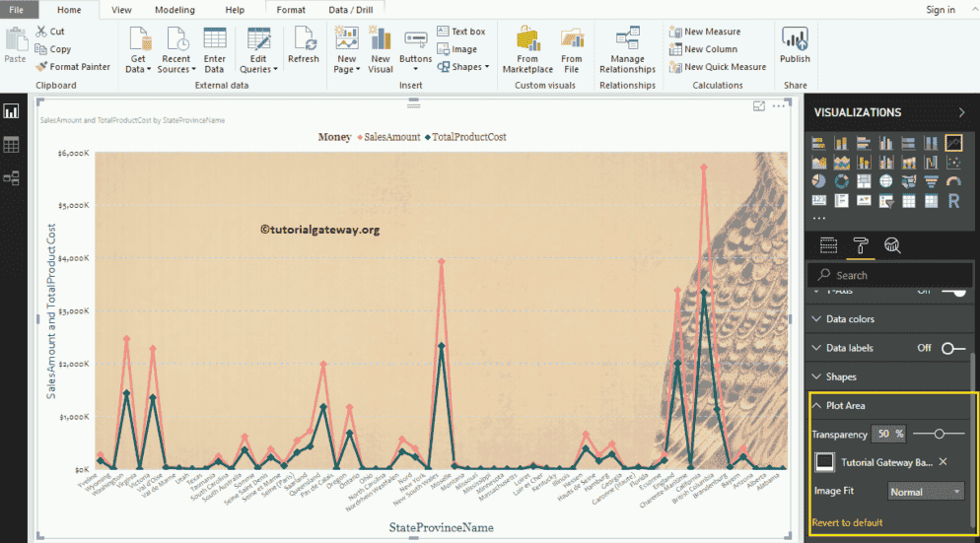This screenshot has height=543, width=980.
Task: Click New Measure
Action: pos(705,32)
